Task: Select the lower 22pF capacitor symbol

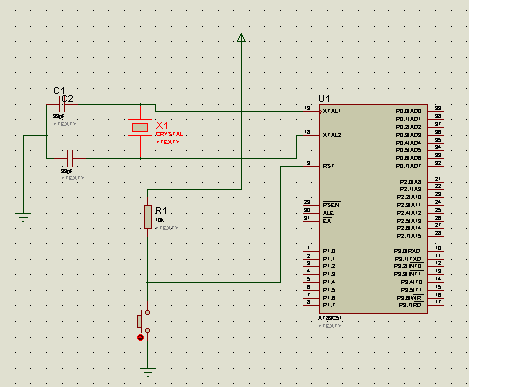Action: [x=70, y=158]
